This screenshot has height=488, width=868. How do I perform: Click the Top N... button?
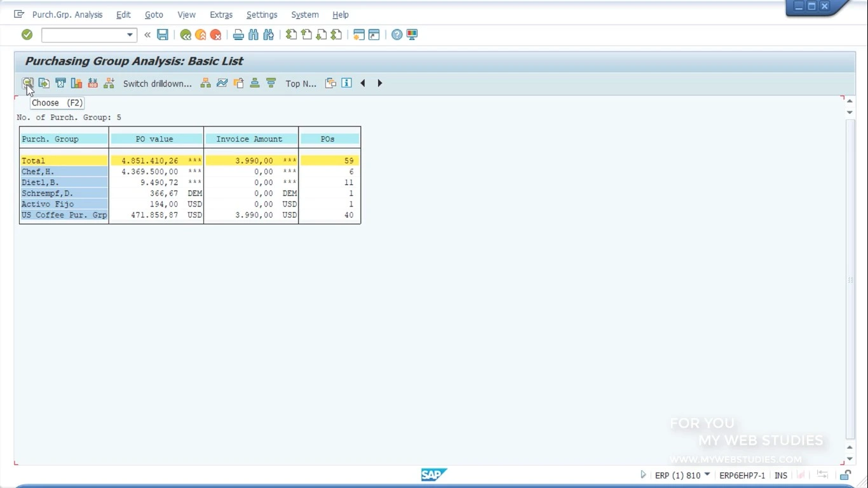pyautogui.click(x=301, y=83)
